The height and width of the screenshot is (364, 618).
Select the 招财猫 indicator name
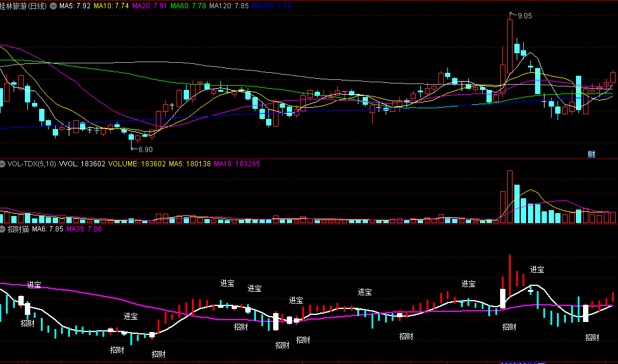18,229
